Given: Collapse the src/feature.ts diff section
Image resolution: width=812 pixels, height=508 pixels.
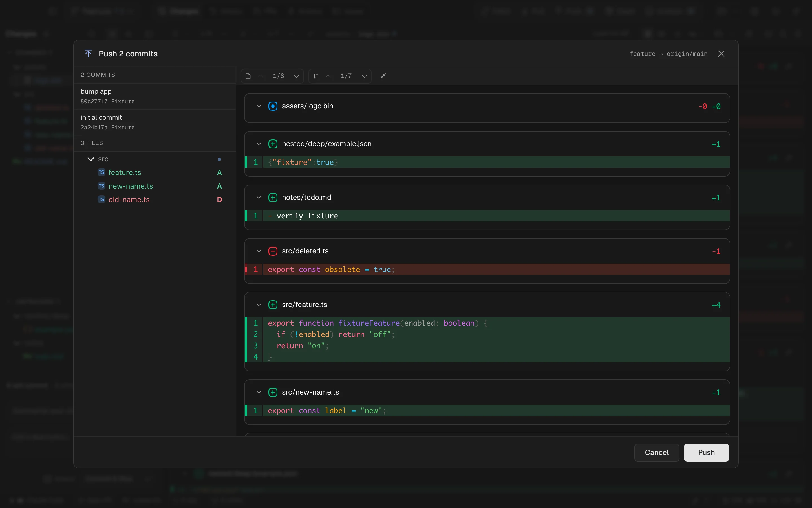Looking at the screenshot, I should tap(259, 305).
